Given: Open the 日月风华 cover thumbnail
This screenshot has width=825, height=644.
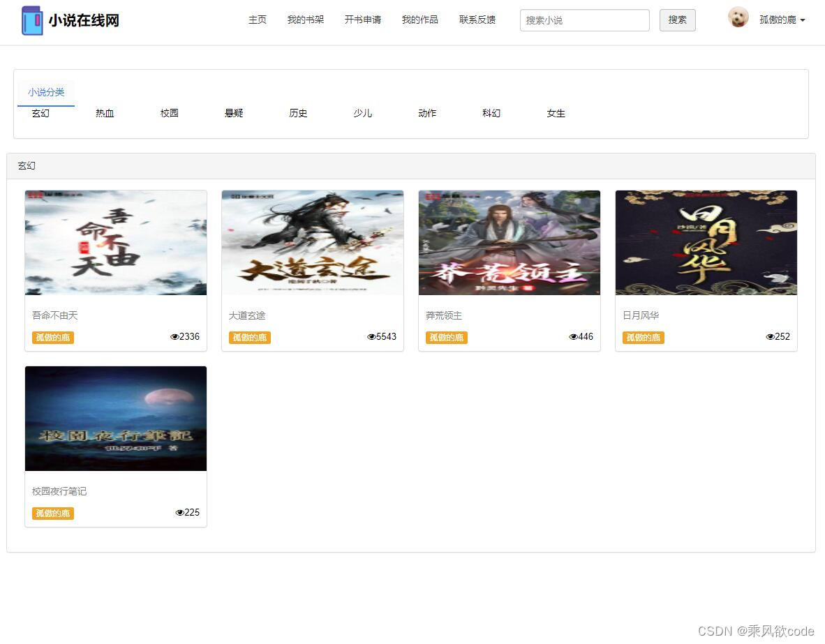Looking at the screenshot, I should [x=706, y=243].
